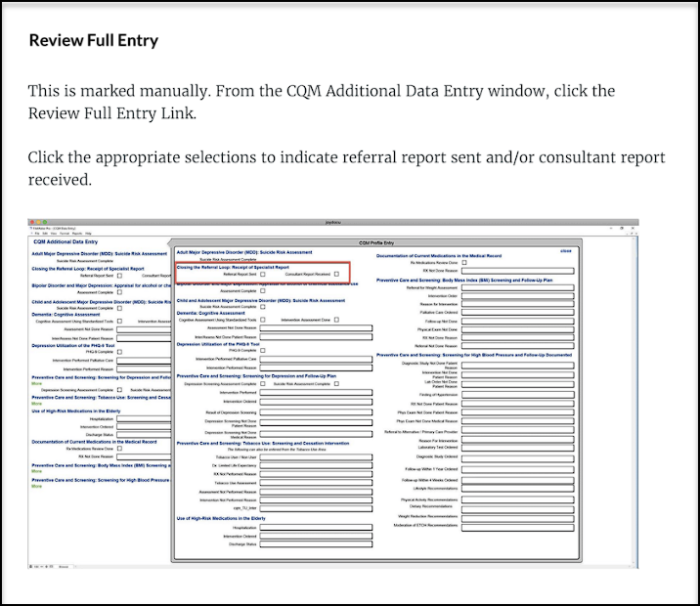Image resolution: width=700 pixels, height=606 pixels.
Task: Open More link under Tobacco Use heading
Action: click(x=36, y=404)
